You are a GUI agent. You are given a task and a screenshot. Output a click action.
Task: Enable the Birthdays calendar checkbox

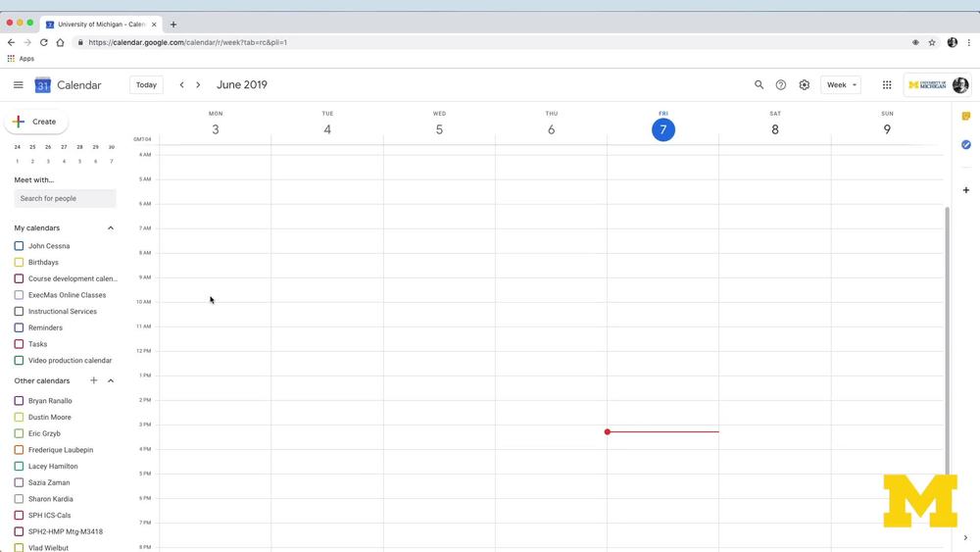coord(20,263)
